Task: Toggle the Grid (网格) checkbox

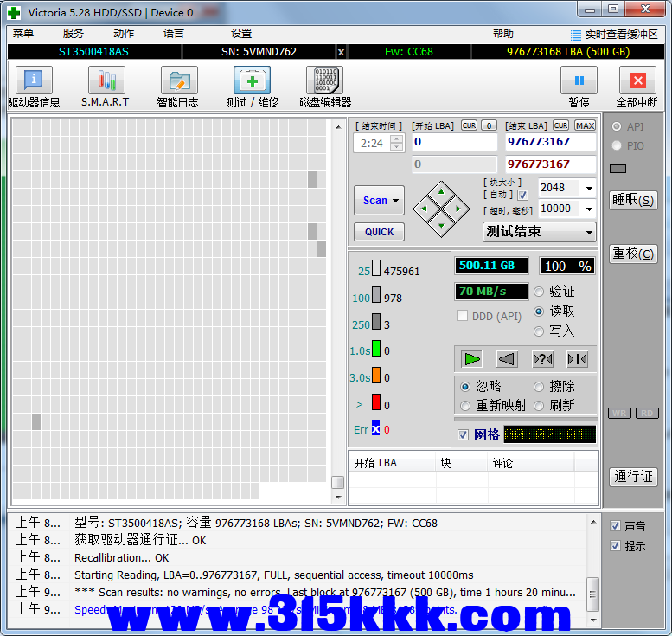Action: [463, 435]
